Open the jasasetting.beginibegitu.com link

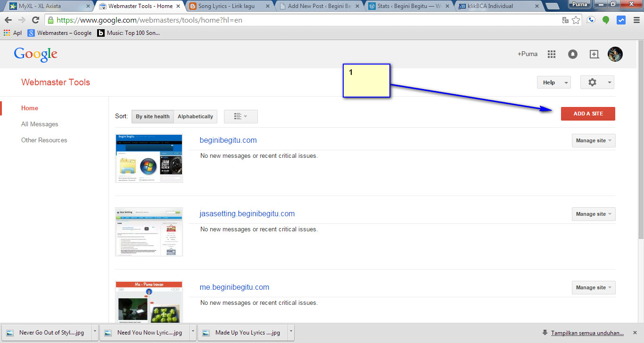click(x=247, y=214)
